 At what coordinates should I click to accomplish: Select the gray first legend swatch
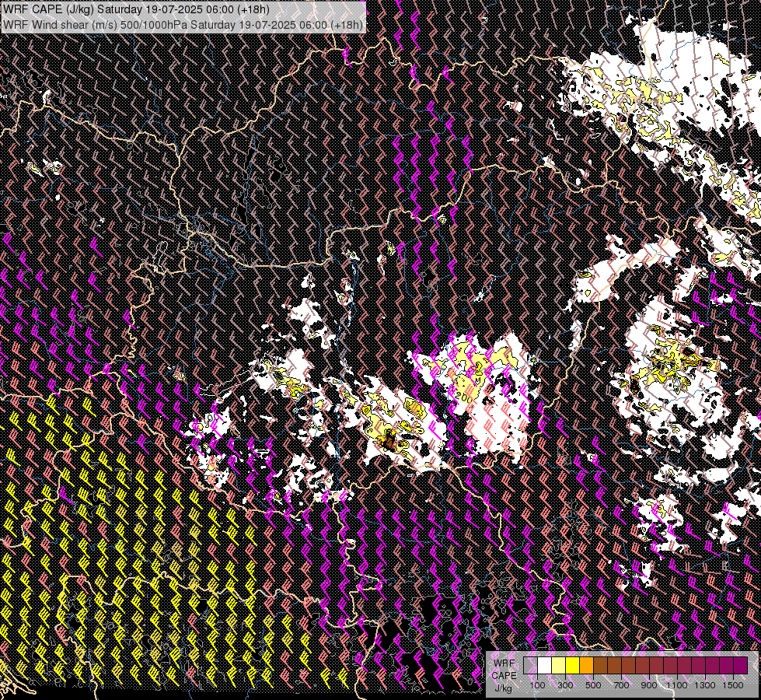530,666
